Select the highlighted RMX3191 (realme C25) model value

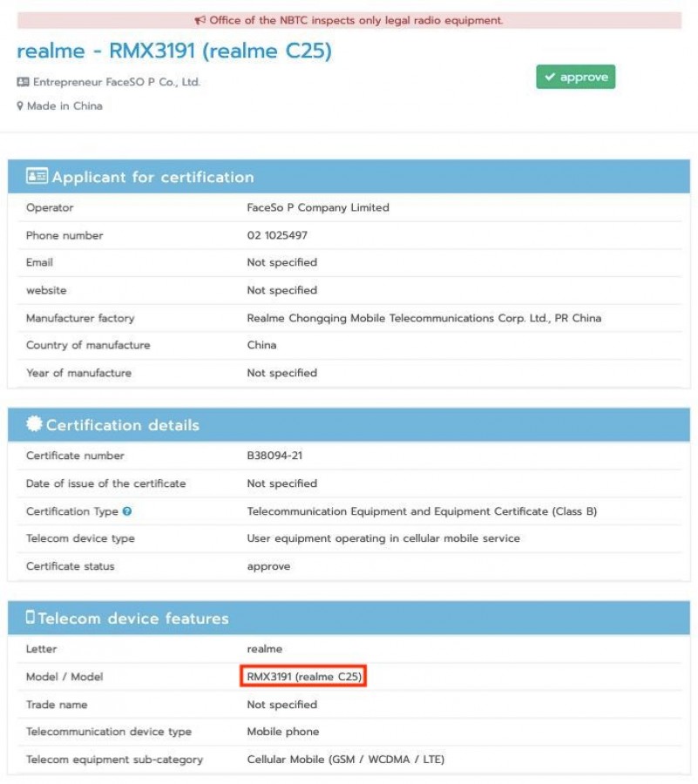(x=303, y=676)
